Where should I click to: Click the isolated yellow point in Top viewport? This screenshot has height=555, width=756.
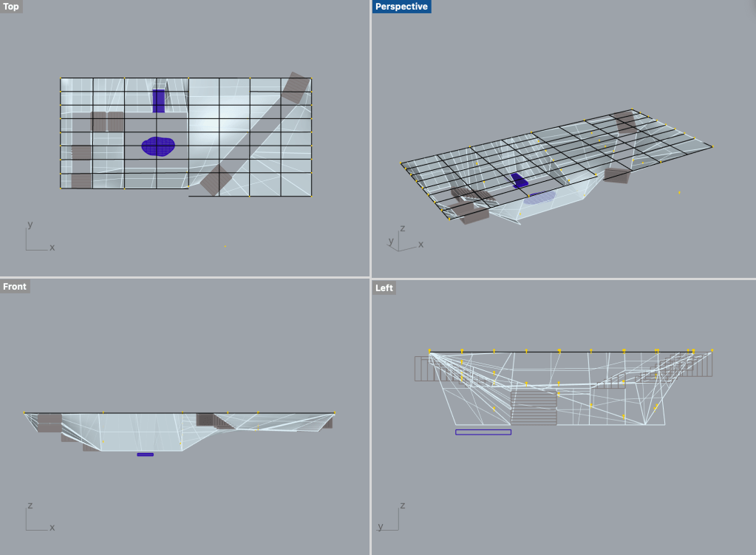click(225, 246)
